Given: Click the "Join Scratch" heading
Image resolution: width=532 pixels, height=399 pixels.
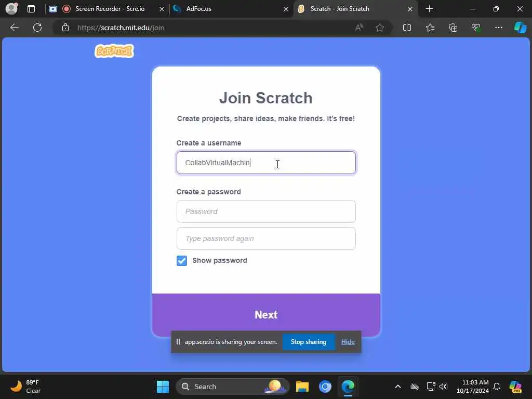Looking at the screenshot, I should coord(265,98).
